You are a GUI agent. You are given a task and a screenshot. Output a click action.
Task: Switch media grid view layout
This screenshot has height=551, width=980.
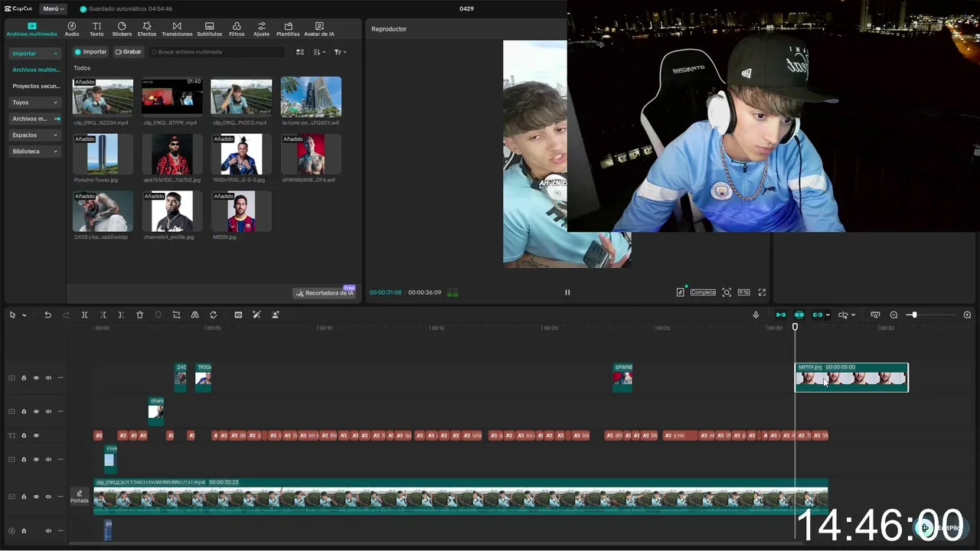click(300, 52)
